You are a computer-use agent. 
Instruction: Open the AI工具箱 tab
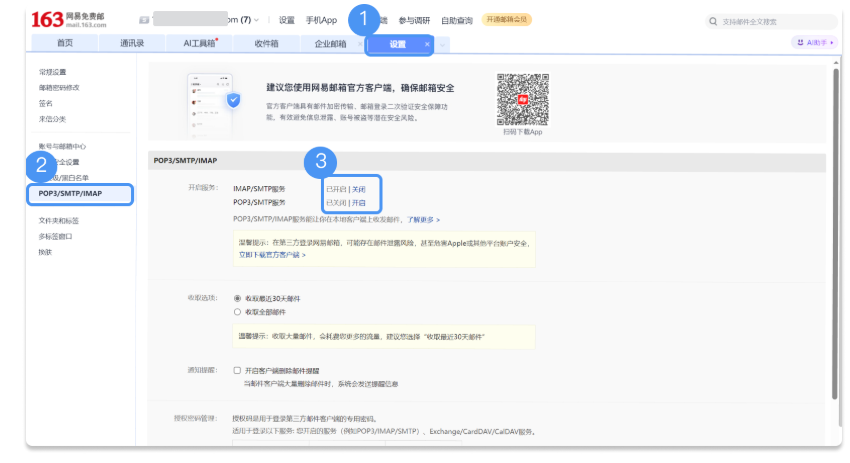[x=199, y=43]
